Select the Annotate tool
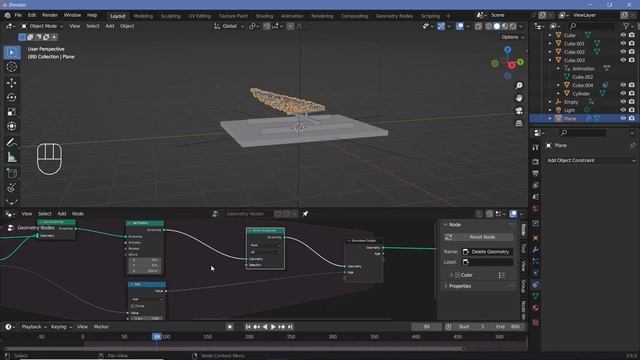 pos(12,142)
